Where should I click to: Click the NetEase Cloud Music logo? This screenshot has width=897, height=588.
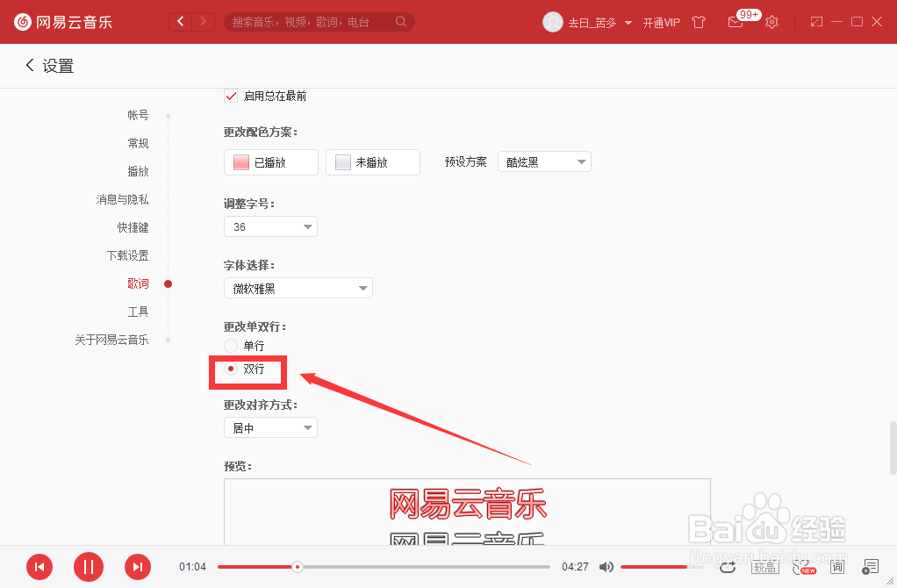click(63, 22)
